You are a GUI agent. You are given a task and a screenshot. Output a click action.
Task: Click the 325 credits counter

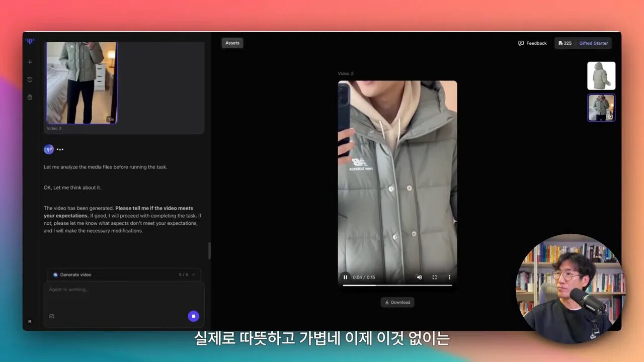[x=565, y=43]
